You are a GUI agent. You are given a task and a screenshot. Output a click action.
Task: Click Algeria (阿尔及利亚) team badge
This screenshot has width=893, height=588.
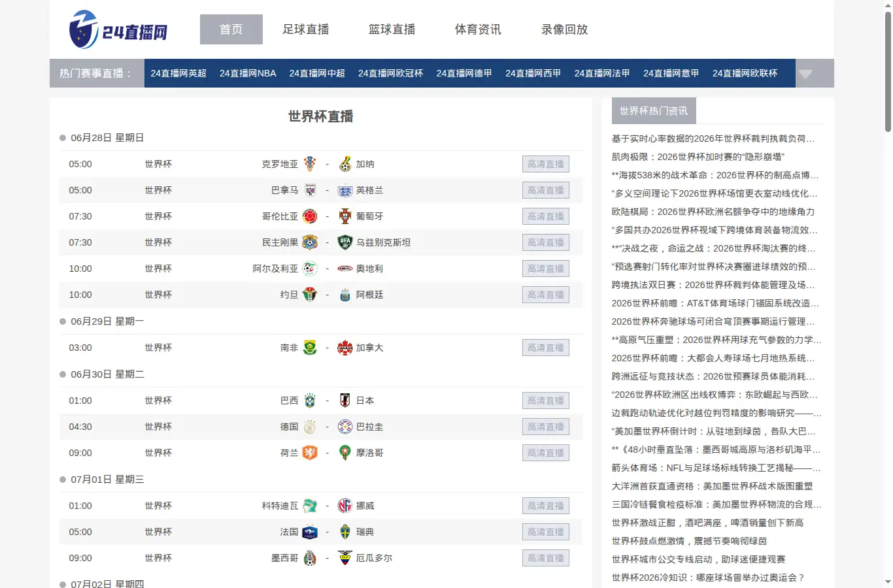pos(310,269)
